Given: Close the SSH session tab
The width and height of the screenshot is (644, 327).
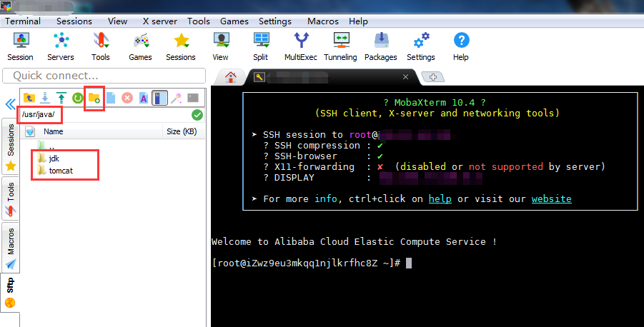Looking at the screenshot, I should point(405,76).
